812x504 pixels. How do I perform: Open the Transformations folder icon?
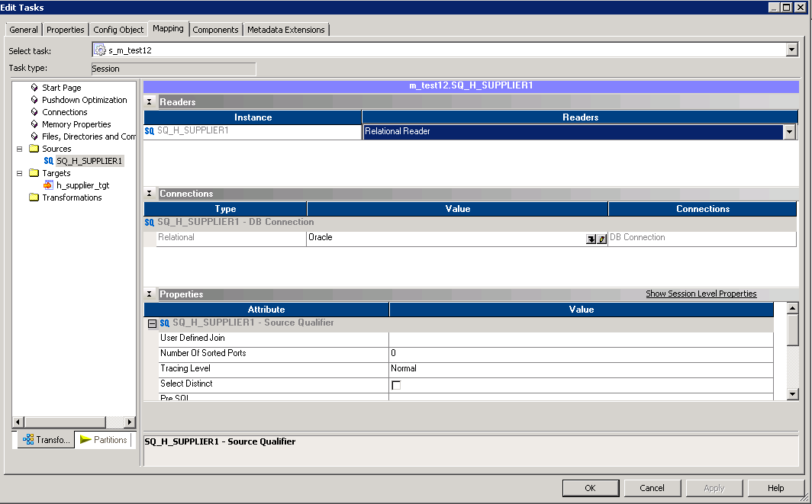[34, 197]
